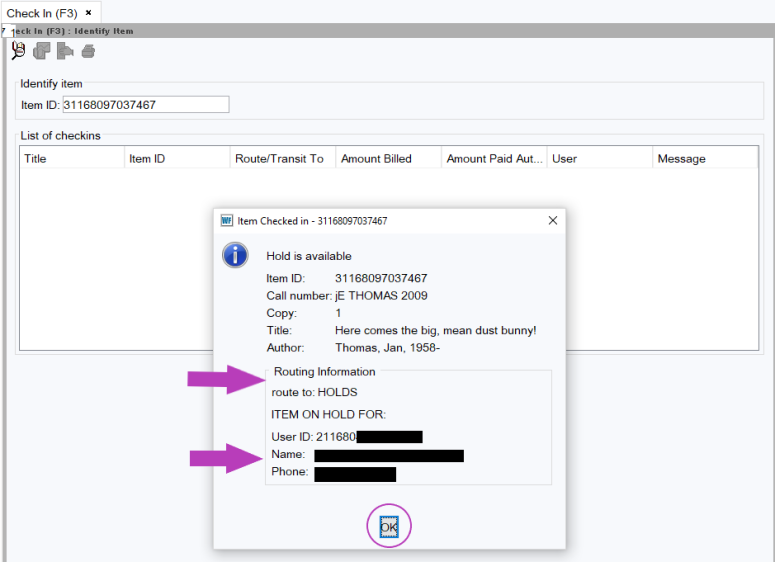Sort checkins by Title column header

70,158
